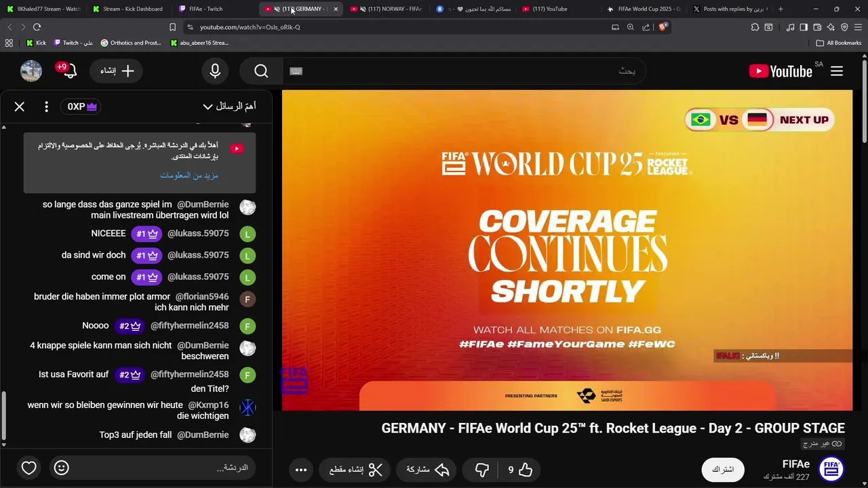Switch to the NORWAY - FIFAe tab
The image size is (868, 488).
387,9
